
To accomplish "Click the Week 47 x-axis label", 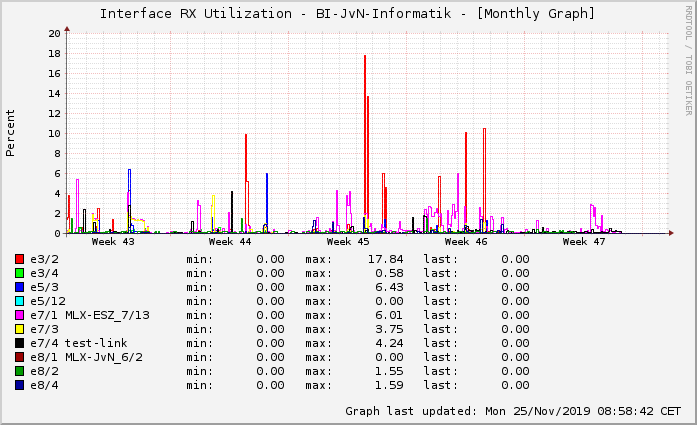I will (x=584, y=242).
